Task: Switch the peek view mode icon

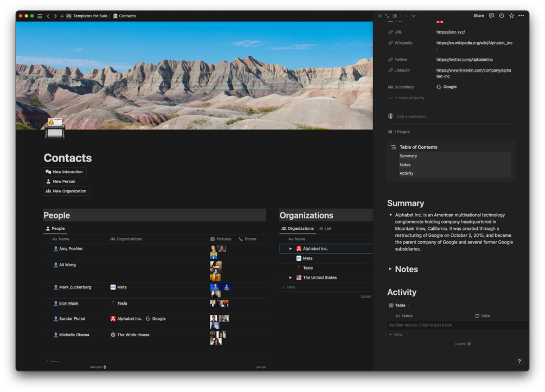Action: click(394, 16)
